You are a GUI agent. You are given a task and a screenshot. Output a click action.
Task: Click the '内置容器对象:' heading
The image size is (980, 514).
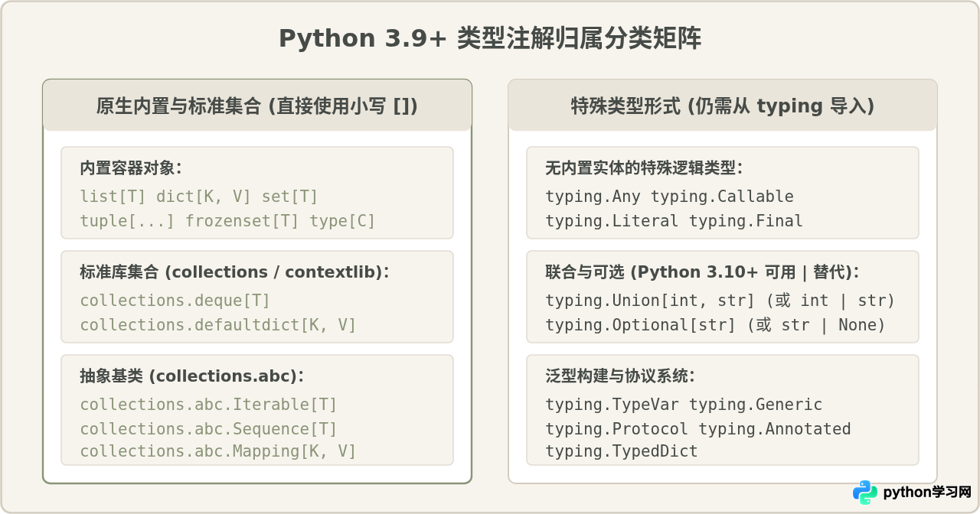click(131, 168)
